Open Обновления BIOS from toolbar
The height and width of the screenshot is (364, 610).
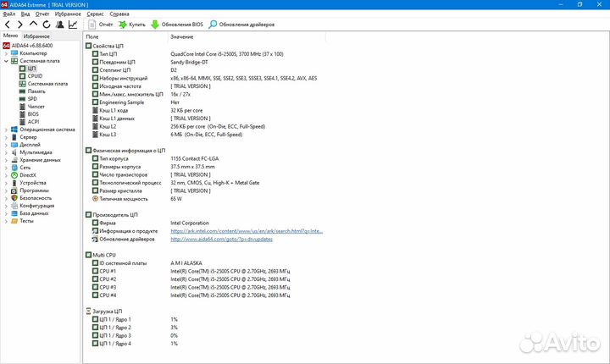click(x=177, y=25)
